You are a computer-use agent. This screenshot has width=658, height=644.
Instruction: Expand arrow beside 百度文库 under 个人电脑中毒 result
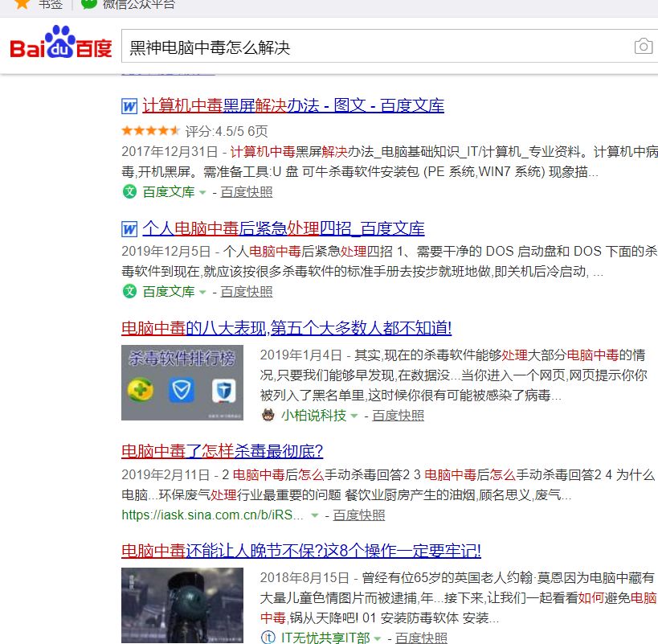[202, 292]
